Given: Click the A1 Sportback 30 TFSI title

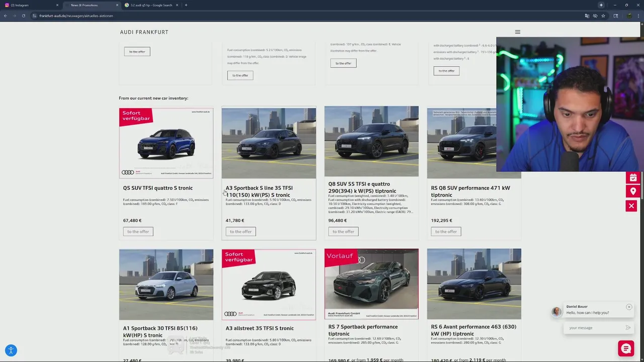Looking at the screenshot, I should [160, 332].
